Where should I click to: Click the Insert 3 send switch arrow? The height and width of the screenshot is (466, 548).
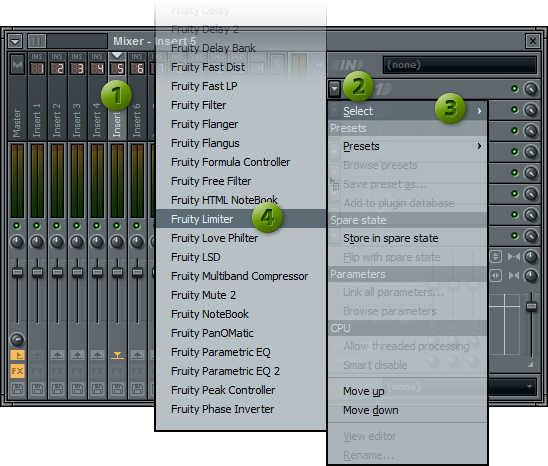(77, 356)
